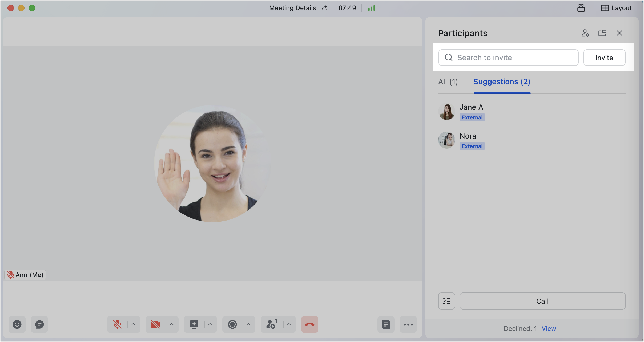Viewport: 644px width, 342px height.
Task: Click the External tag under Nora
Action: coord(472,146)
